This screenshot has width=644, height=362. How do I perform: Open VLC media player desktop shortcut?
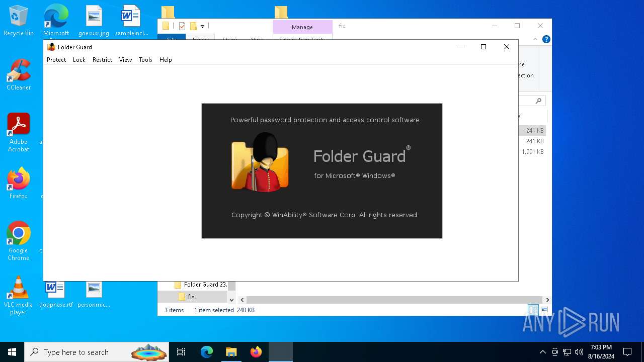19,295
